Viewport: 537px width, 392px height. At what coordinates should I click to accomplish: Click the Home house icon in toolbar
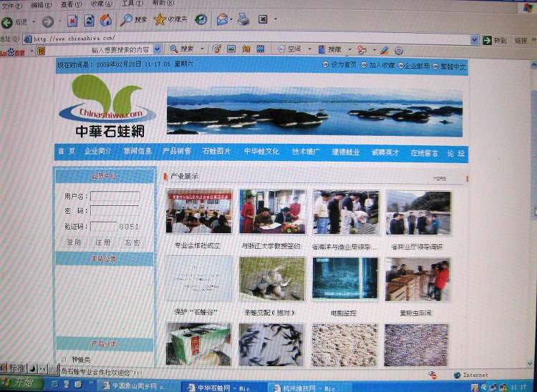point(105,20)
